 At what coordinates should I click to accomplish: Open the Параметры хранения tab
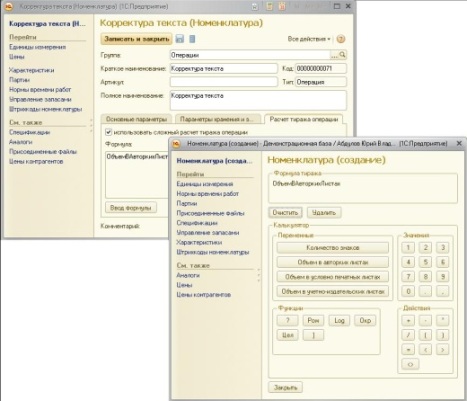pyautogui.click(x=217, y=119)
